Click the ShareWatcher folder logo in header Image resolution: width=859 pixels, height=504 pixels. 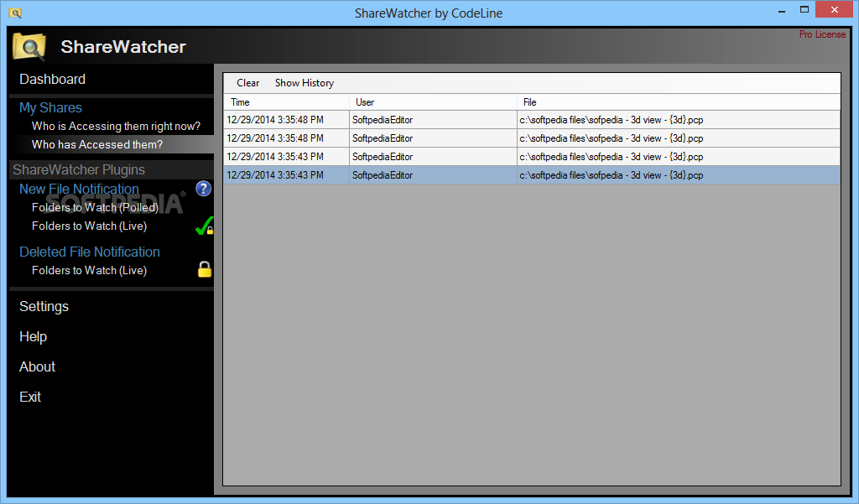(x=29, y=47)
